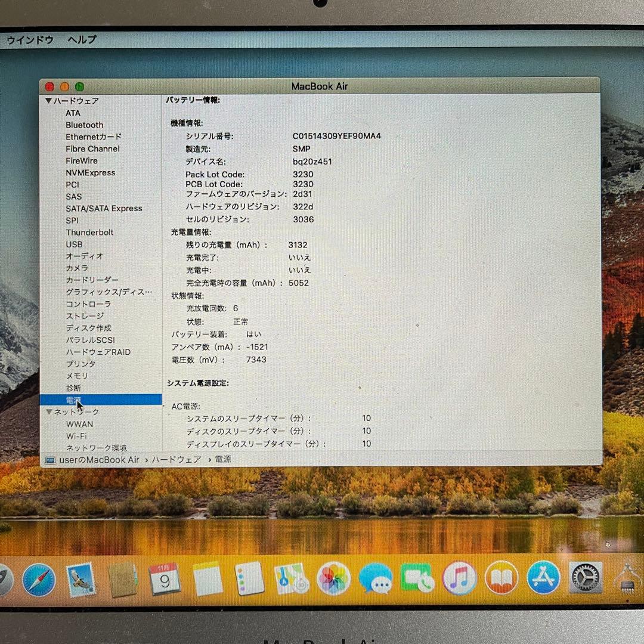Select Thunderbolt in the hardware list

(x=89, y=232)
